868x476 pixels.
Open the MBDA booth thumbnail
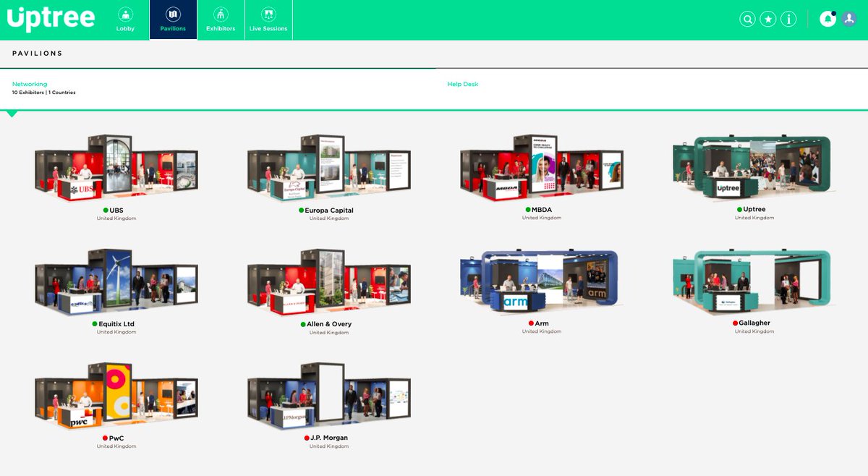pos(541,167)
